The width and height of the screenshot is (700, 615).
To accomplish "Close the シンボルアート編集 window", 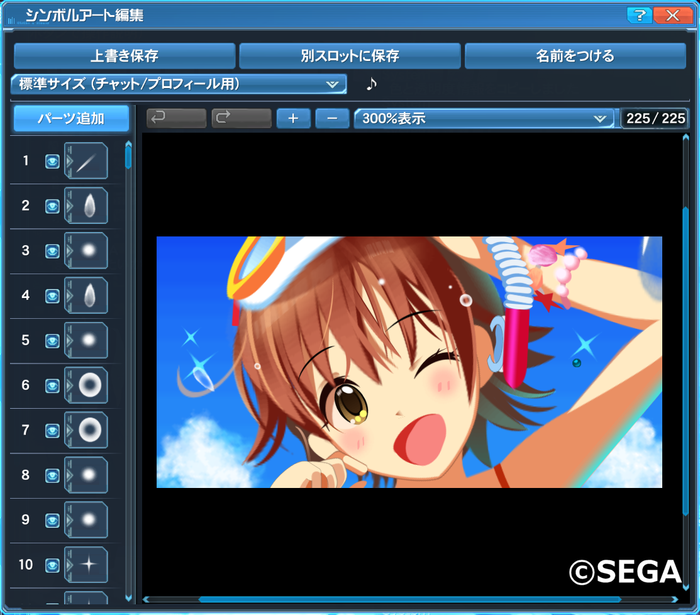I will (x=673, y=15).
